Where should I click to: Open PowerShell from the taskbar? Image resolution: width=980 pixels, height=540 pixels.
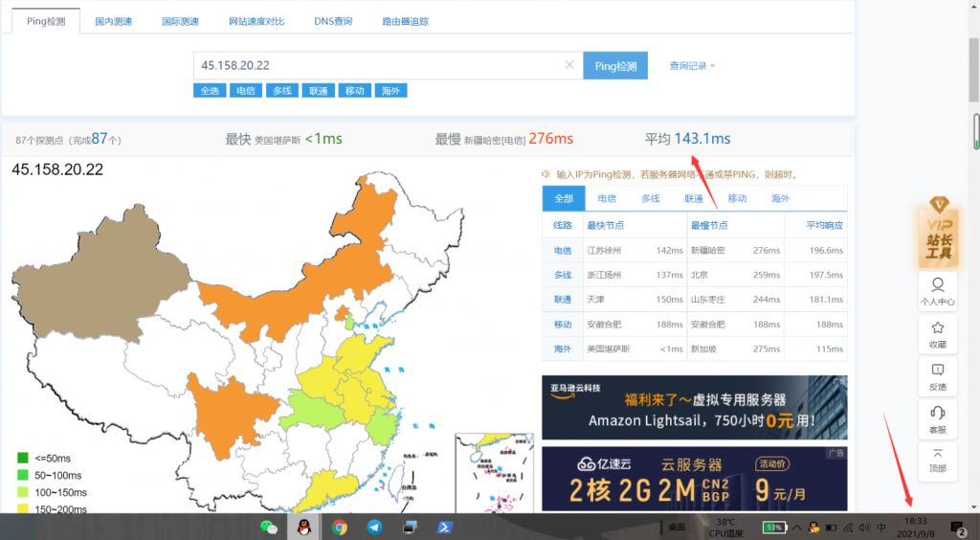(444, 527)
